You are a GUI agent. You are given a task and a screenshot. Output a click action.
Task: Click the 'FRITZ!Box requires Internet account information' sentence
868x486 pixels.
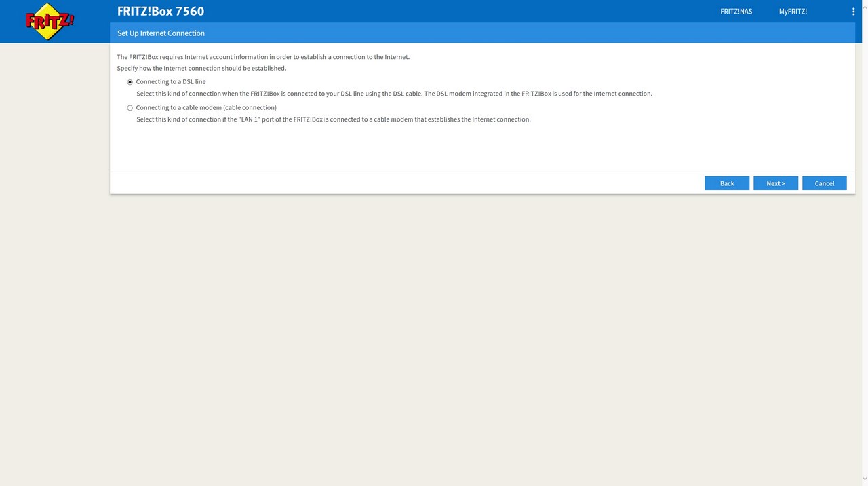263,57
